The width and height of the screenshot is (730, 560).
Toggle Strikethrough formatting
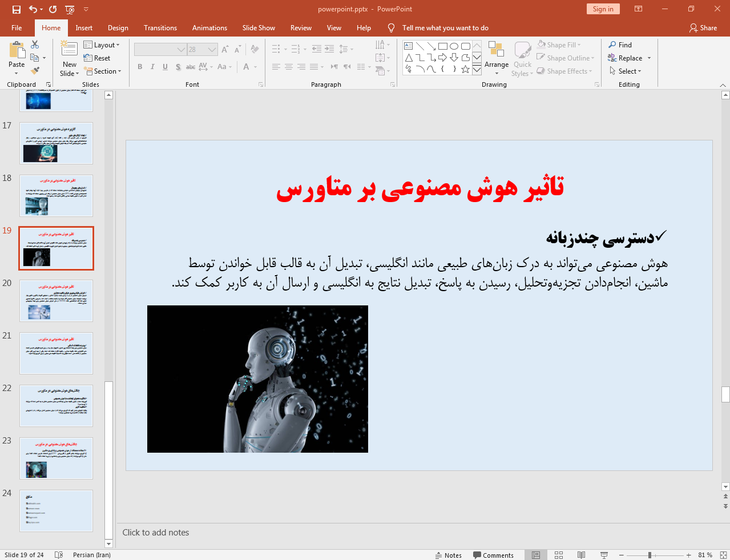tap(191, 67)
